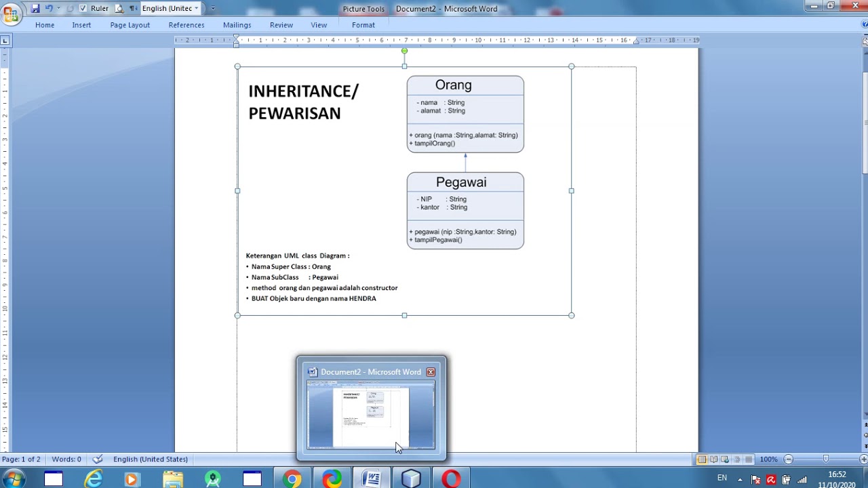The width and height of the screenshot is (868, 488).
Task: Select Print Layout view button
Action: [702, 460]
